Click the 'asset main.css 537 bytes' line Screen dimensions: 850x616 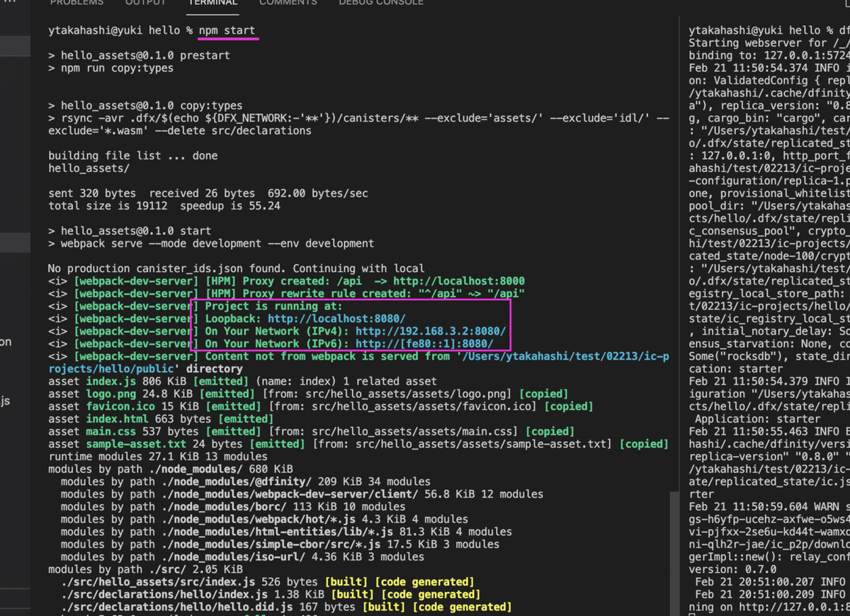(x=312, y=432)
